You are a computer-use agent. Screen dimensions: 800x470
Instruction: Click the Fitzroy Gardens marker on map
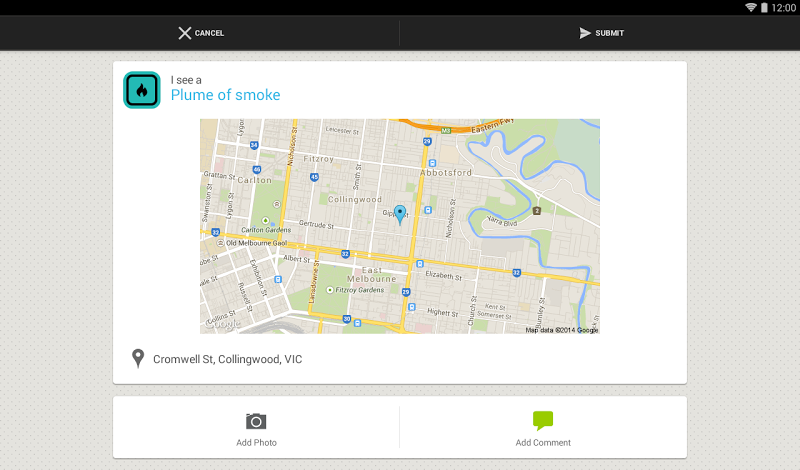click(x=330, y=290)
